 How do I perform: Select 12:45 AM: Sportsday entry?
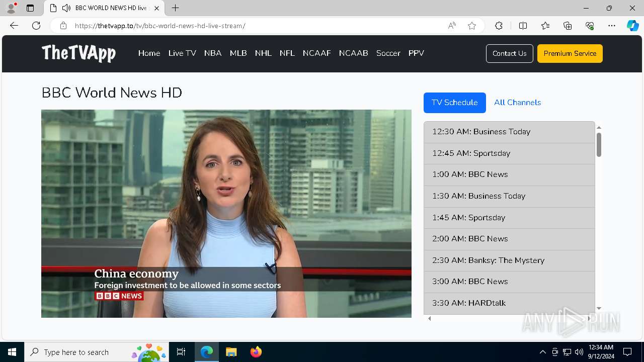point(509,153)
